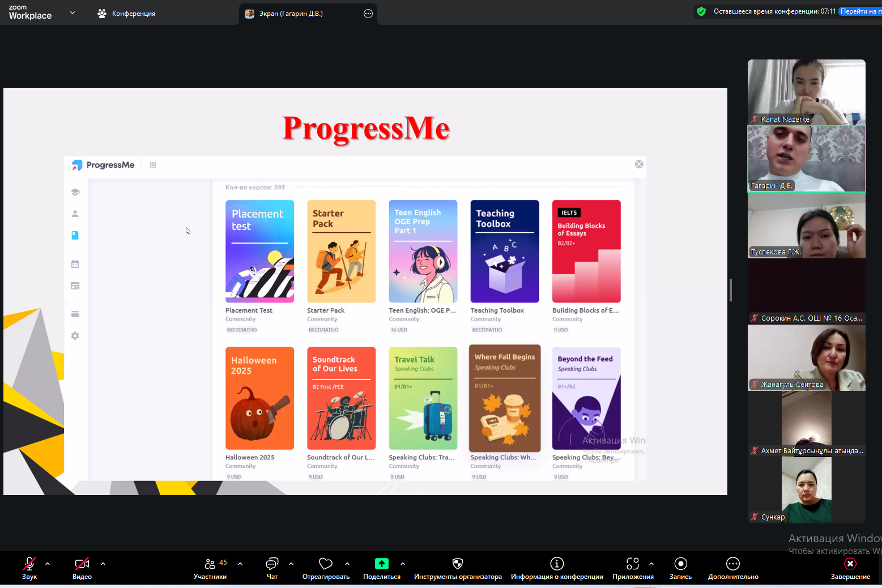882x588 pixels.
Task: Open the Участники participants panel
Action: coord(210,564)
